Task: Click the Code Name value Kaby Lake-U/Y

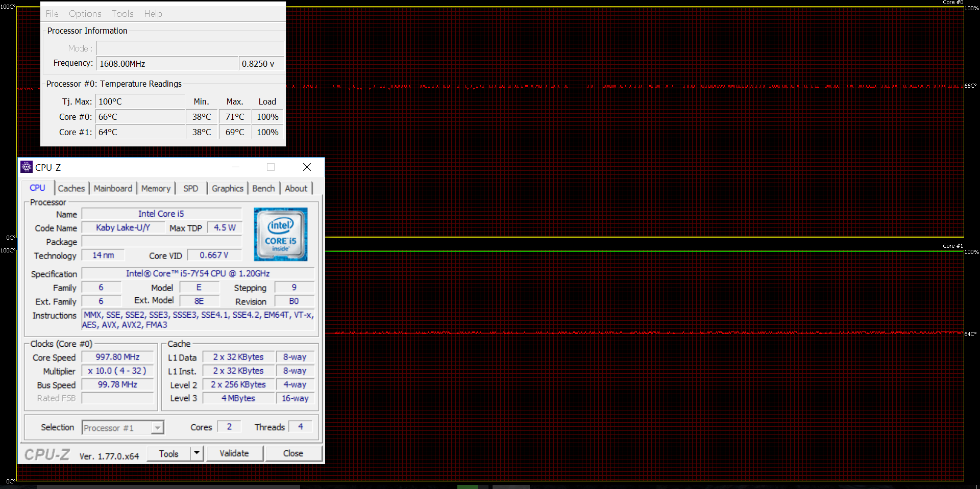Action: (x=123, y=227)
